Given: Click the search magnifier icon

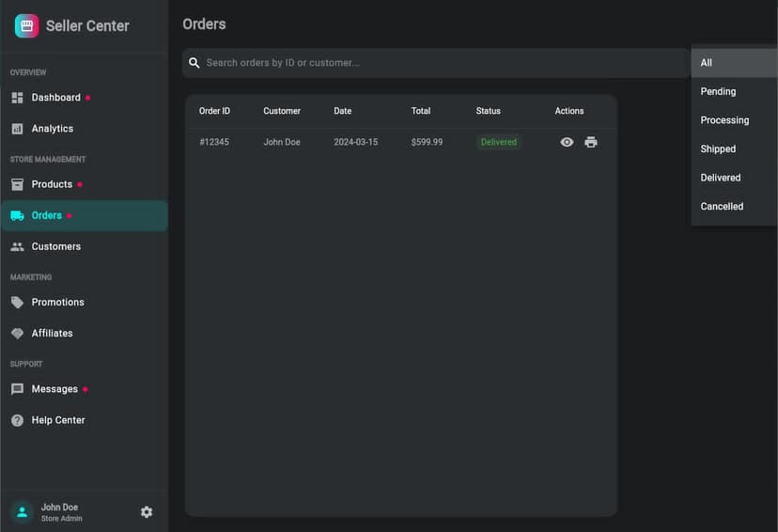Looking at the screenshot, I should [x=194, y=63].
